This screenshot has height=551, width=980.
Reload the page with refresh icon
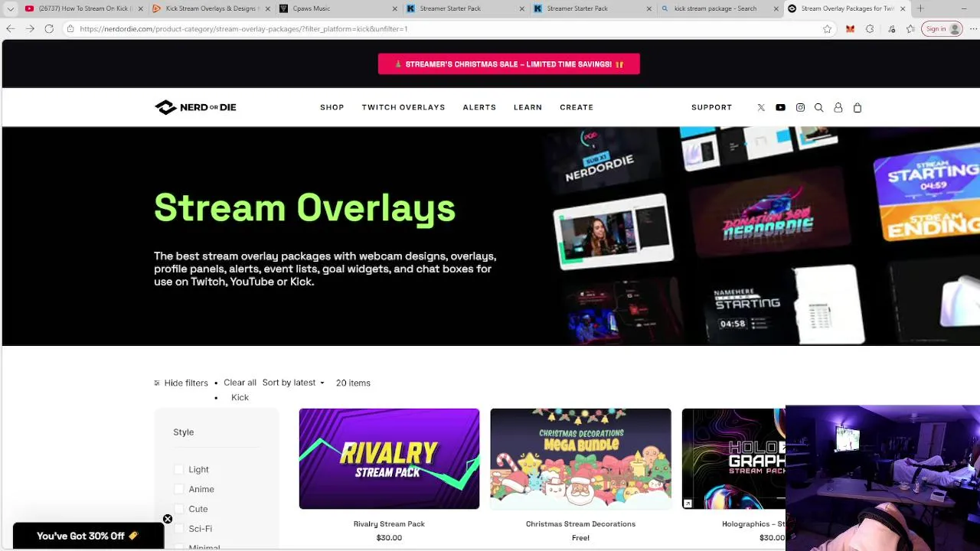tap(49, 28)
